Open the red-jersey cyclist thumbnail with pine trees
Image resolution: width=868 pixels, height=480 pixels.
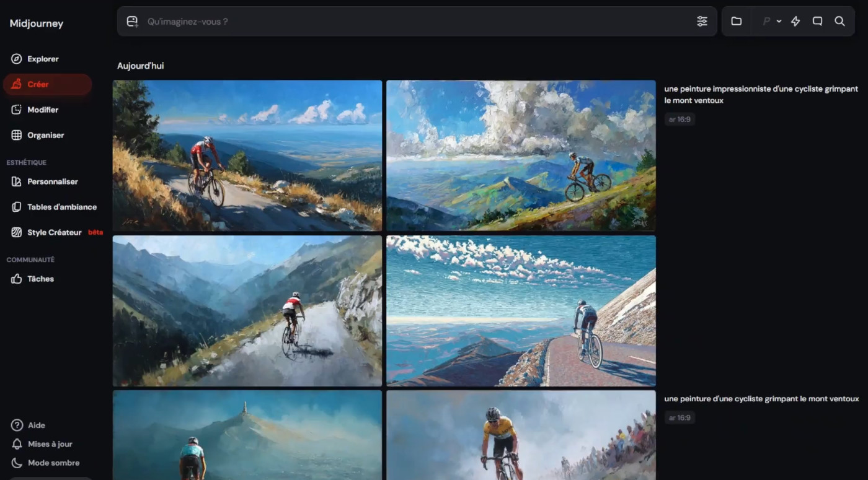click(x=247, y=155)
